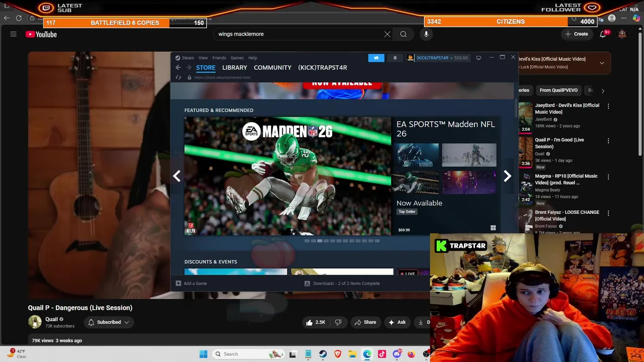This screenshot has width=644, height=362.
Task: Open the Help menu in Steam
Action: 253,58
